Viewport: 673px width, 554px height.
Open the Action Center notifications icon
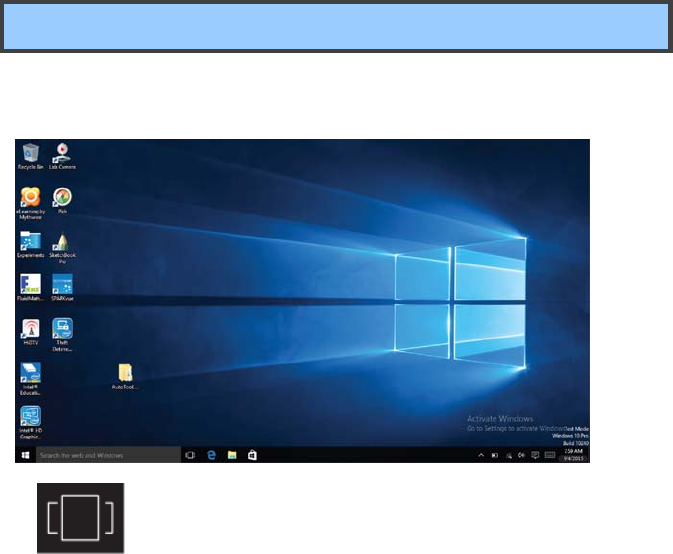click(535, 455)
